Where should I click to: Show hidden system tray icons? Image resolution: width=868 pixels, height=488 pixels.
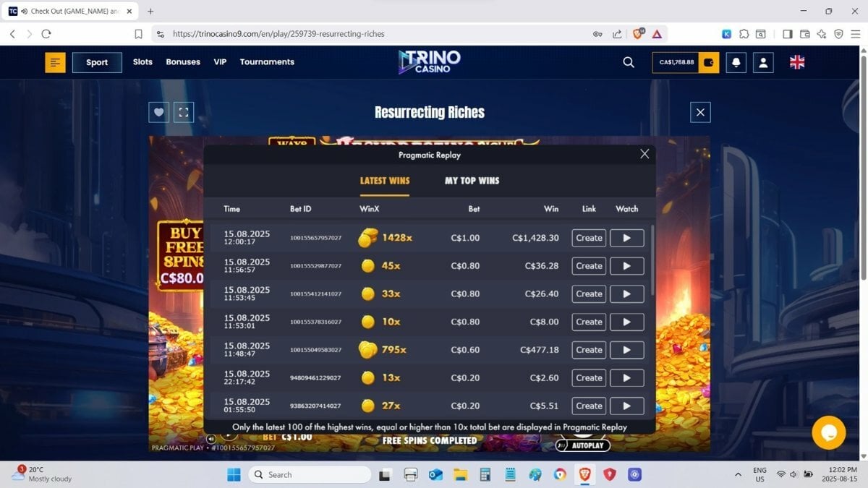[x=738, y=474]
